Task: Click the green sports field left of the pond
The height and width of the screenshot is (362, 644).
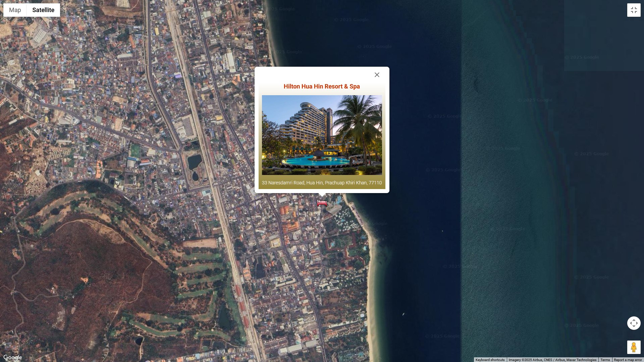Action: tap(135, 150)
